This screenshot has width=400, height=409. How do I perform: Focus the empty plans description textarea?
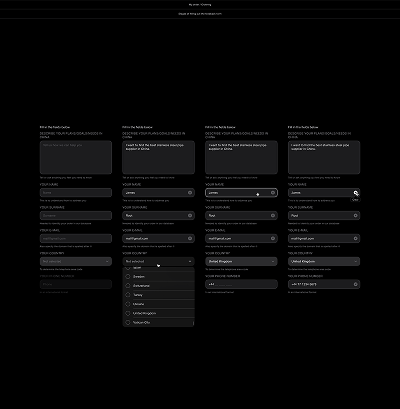point(76,157)
